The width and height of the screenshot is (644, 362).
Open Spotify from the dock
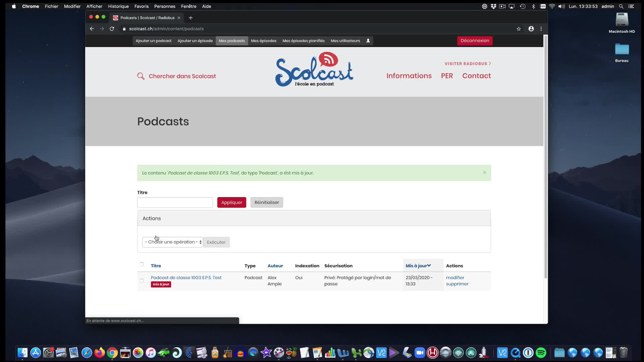[541, 353]
